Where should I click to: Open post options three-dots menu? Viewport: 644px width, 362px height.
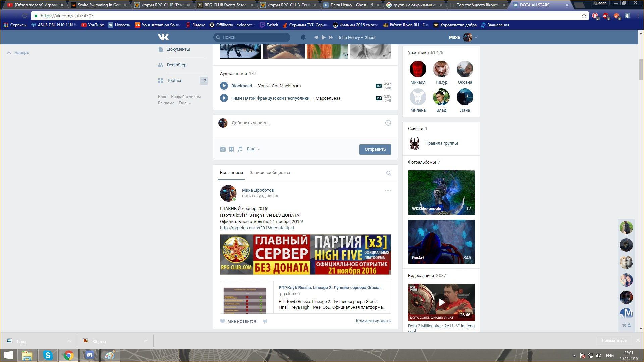tap(388, 191)
